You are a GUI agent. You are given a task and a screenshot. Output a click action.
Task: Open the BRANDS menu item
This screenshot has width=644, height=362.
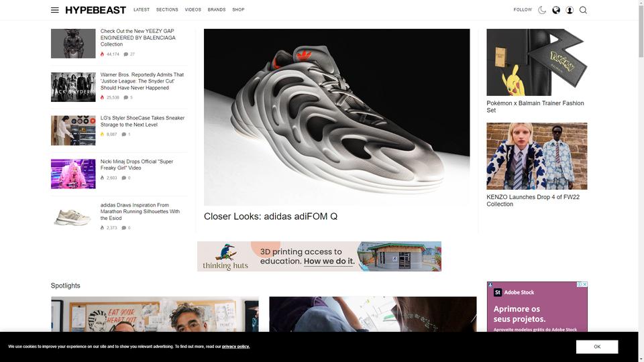tap(217, 9)
